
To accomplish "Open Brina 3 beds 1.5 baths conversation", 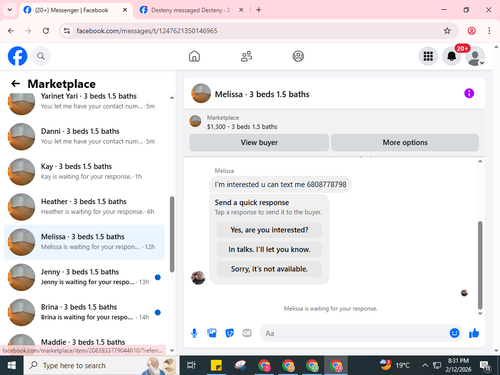I will pos(84,312).
